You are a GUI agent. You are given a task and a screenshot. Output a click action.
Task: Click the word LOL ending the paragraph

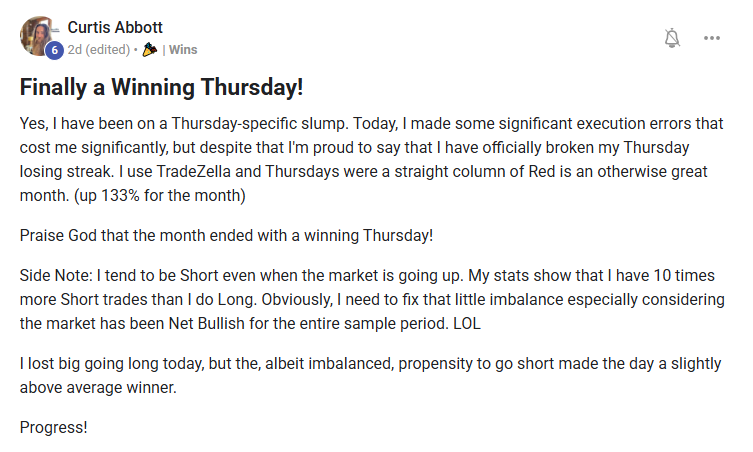(x=467, y=323)
